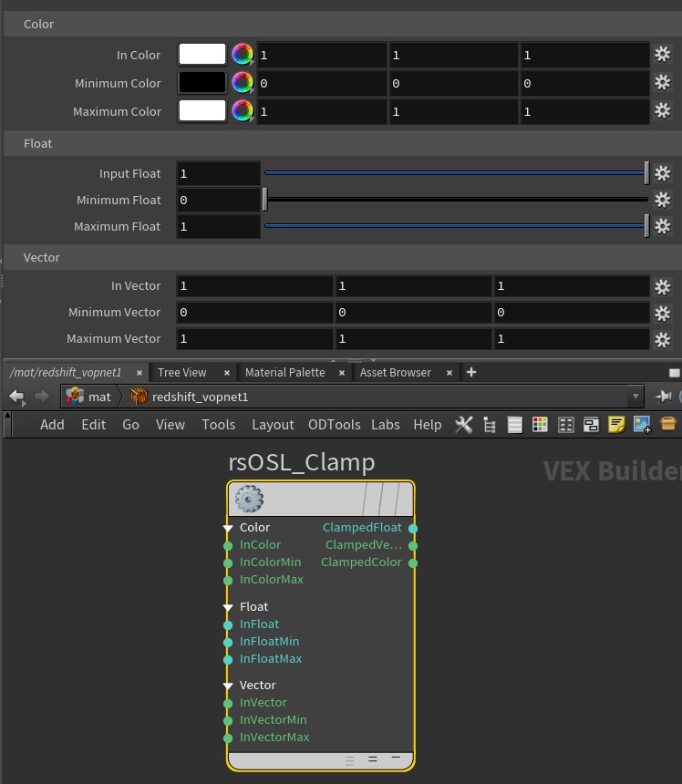This screenshot has height=784, width=682.
Task: Click the Minimum Color black swatch
Action: 202,83
